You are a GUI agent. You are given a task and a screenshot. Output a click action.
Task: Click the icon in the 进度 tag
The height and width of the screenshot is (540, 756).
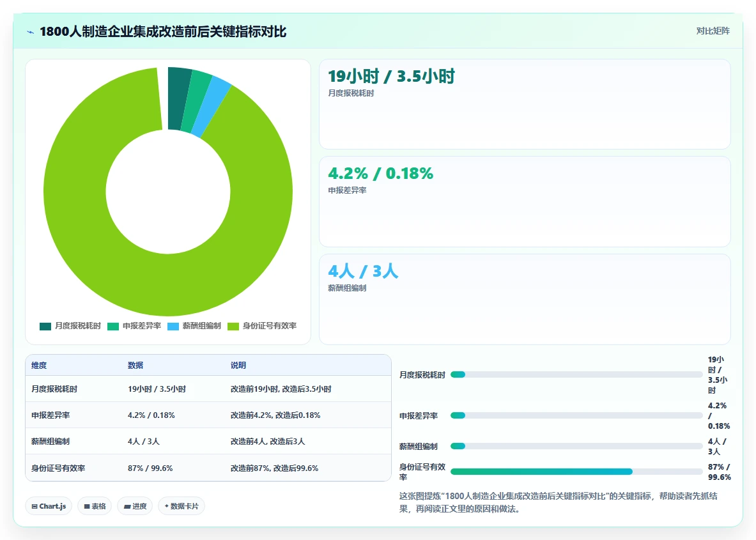[127, 506]
